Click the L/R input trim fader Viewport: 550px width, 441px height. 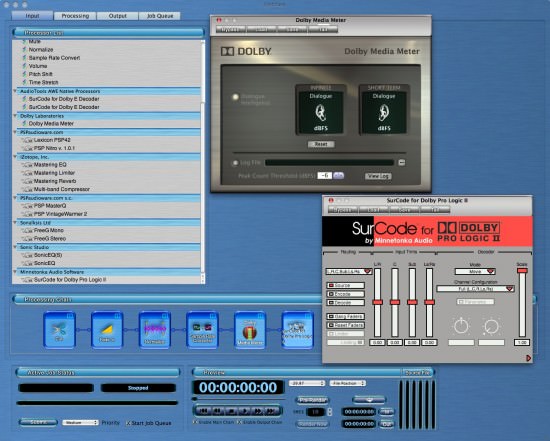coord(377,302)
